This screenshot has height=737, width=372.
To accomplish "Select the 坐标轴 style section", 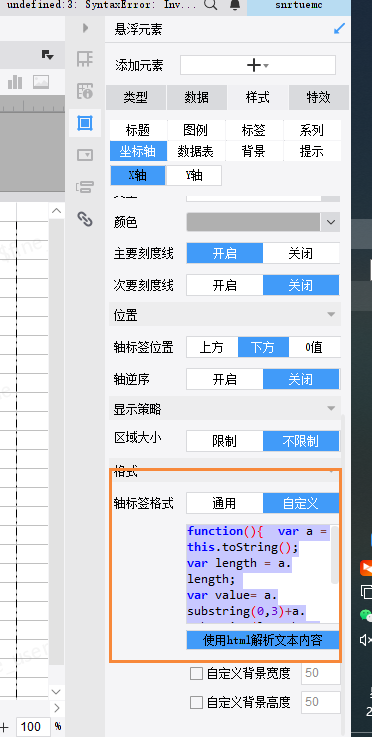I will coord(138,151).
